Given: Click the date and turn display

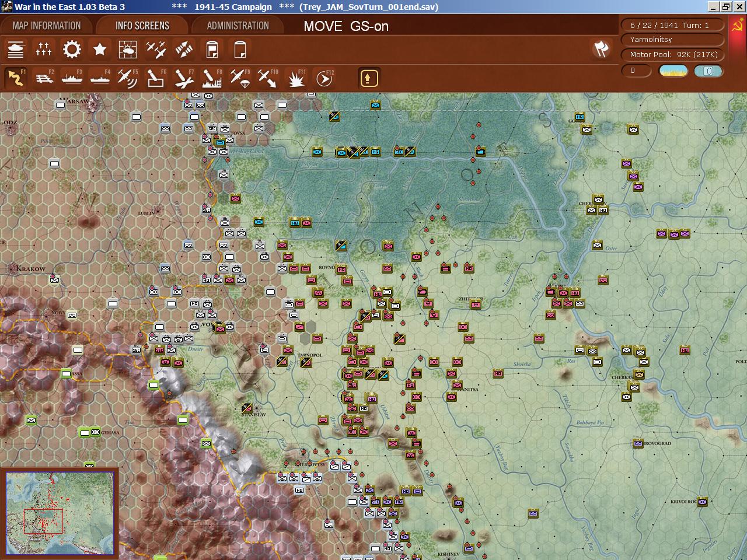Looking at the screenshot, I should pyautogui.click(x=672, y=25).
